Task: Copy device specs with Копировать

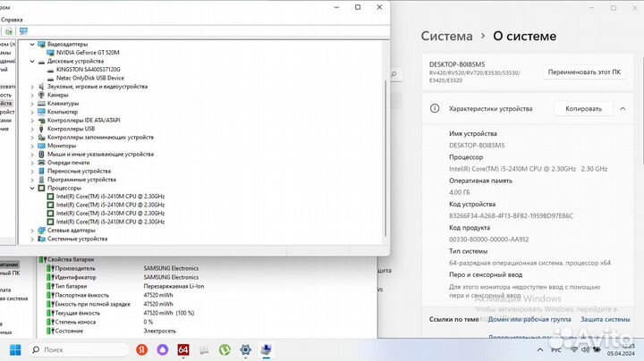Action: coord(583,109)
